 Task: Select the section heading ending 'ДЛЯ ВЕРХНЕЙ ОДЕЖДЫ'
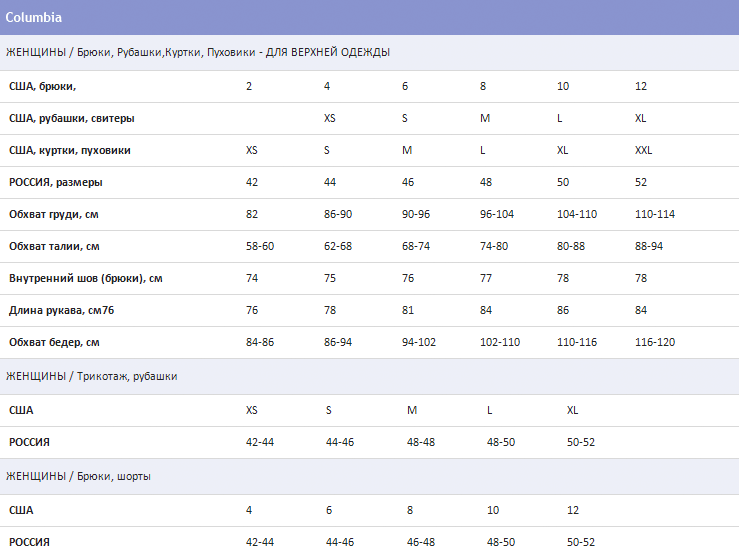coord(198,52)
